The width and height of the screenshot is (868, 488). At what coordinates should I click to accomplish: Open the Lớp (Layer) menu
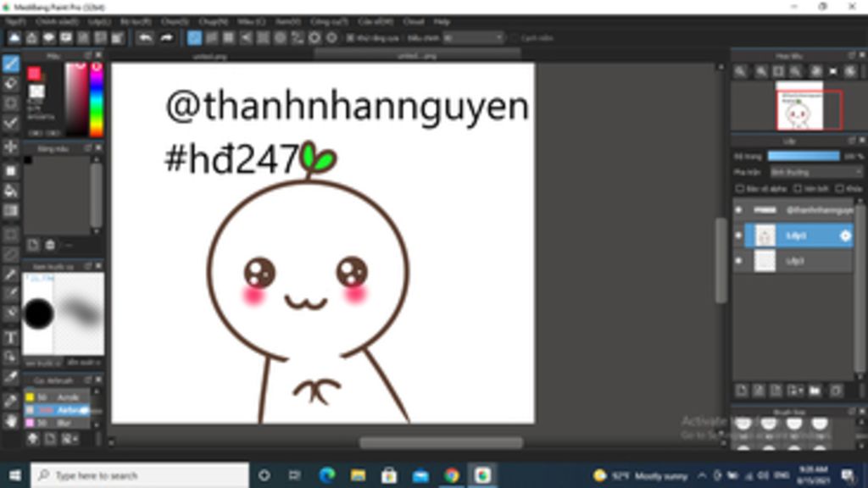click(99, 21)
